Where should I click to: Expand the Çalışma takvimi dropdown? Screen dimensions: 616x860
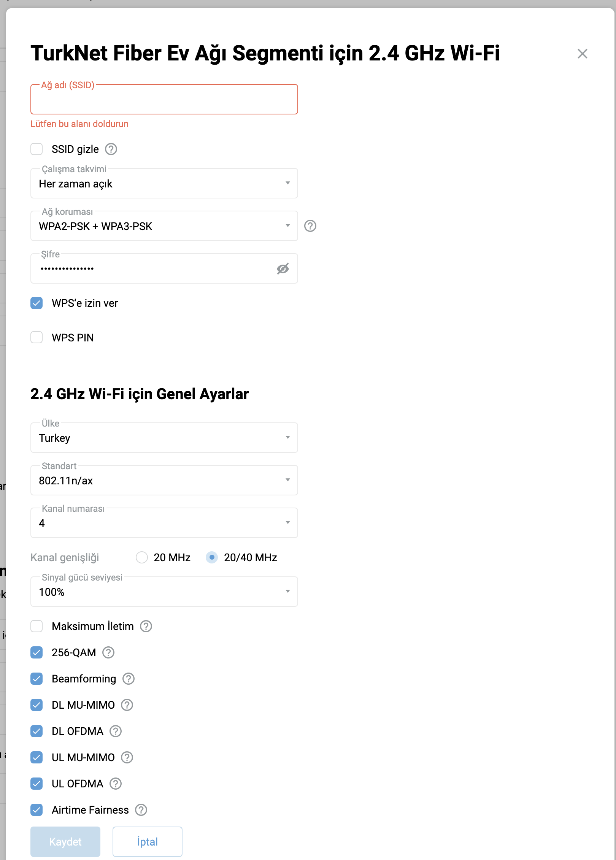(164, 183)
